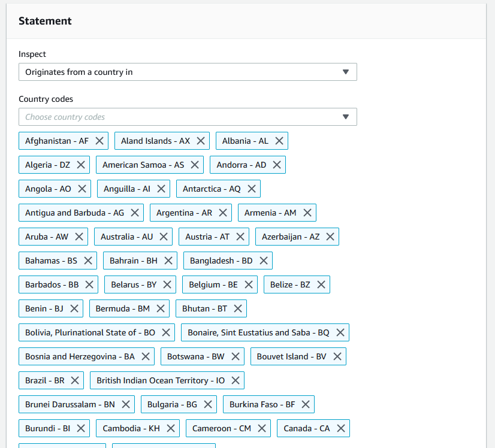Remove Bonaire, Sint Eustatius and Saba tag
This screenshot has width=495, height=448.
click(x=340, y=332)
